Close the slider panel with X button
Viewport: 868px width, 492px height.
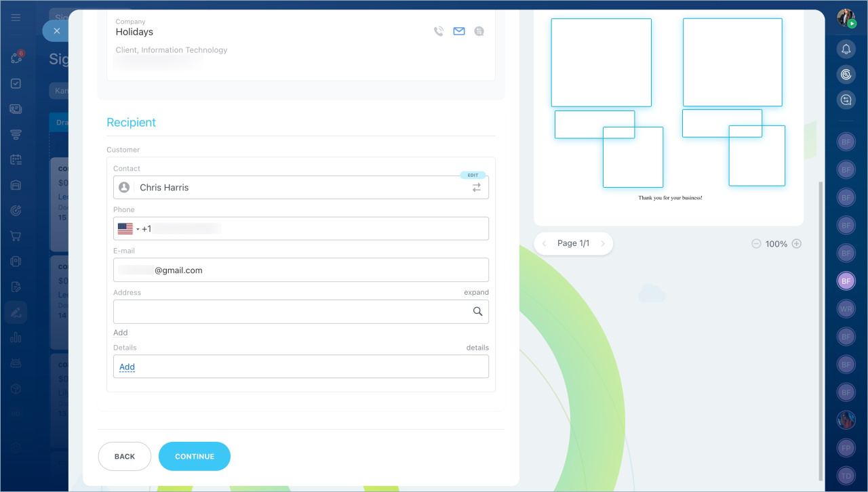[56, 31]
